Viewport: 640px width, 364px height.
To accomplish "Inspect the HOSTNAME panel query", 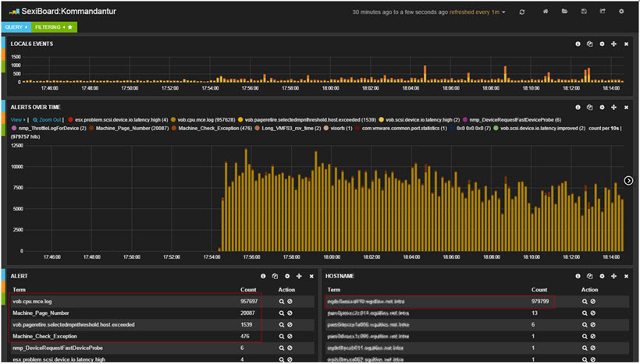I will 590,277.
